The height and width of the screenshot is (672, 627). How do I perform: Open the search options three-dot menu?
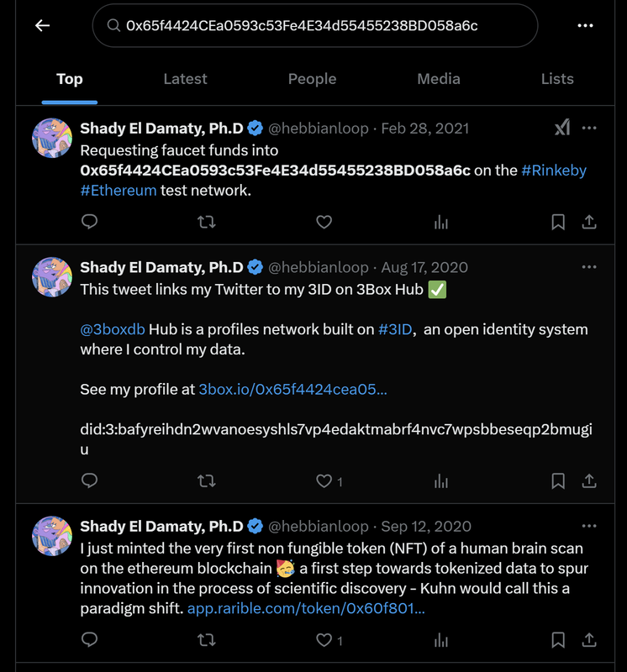click(x=586, y=25)
